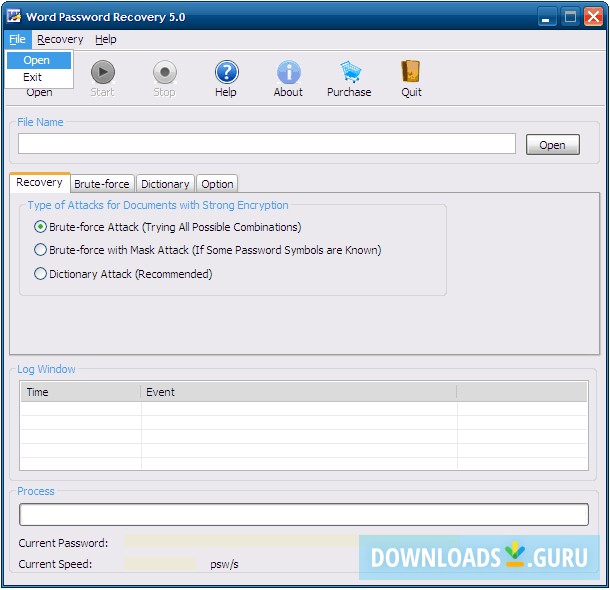
Task: Click the Start play icon in toolbar
Action: point(103,72)
